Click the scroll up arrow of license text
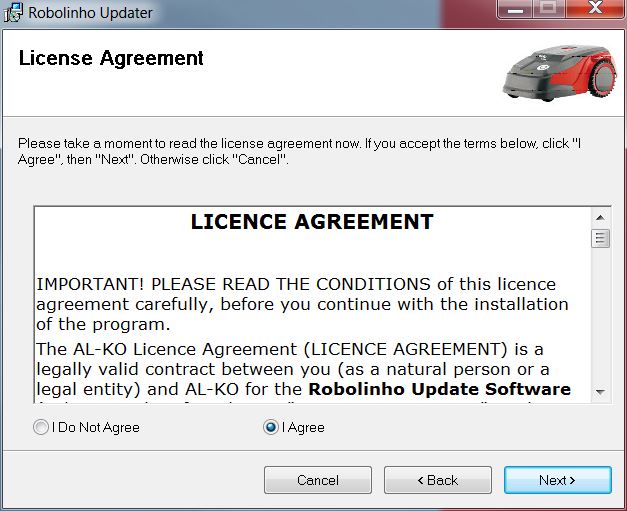The height and width of the screenshot is (511, 627). [600, 217]
